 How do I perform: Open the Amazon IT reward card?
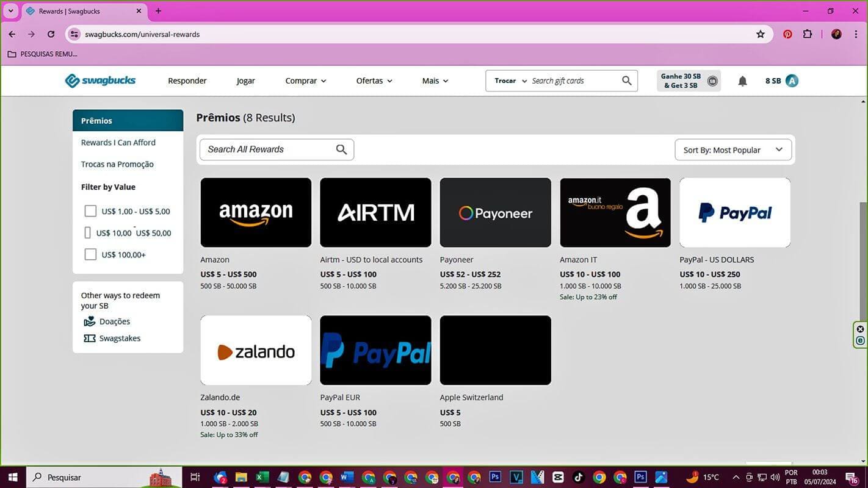(x=615, y=212)
